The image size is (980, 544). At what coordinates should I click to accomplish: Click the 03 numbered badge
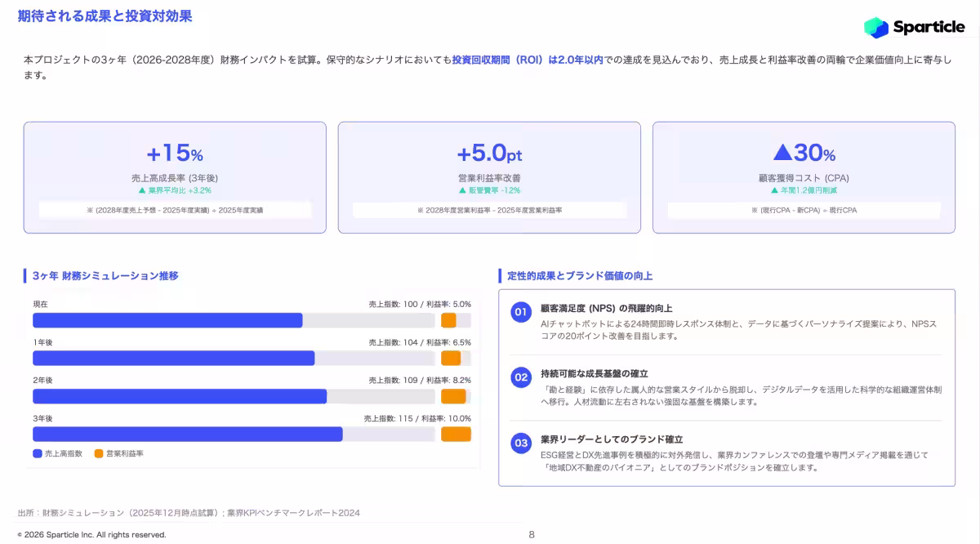[520, 441]
